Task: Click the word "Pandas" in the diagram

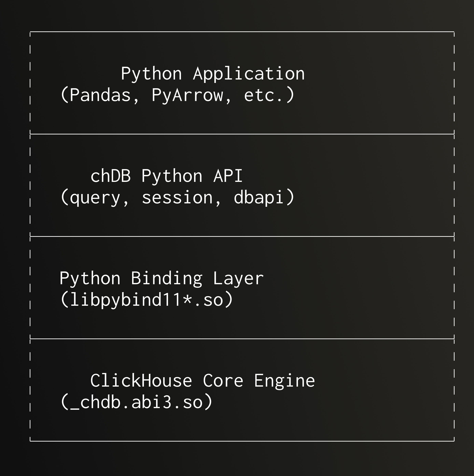Action: 100,95
